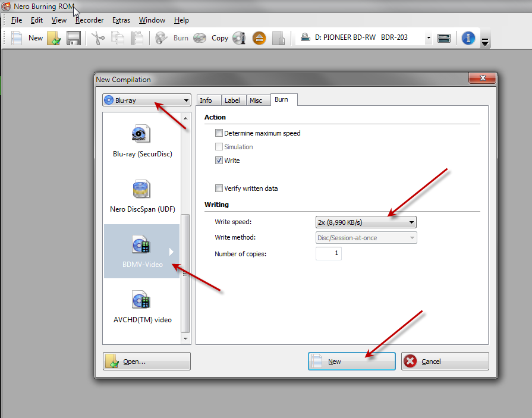Screen dimensions: 532x418
Task: Enable Verify written data checkbox
Action: coord(219,188)
